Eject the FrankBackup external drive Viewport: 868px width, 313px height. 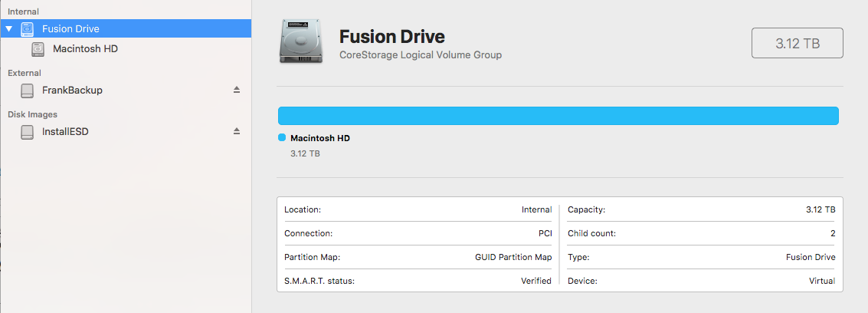(x=237, y=91)
